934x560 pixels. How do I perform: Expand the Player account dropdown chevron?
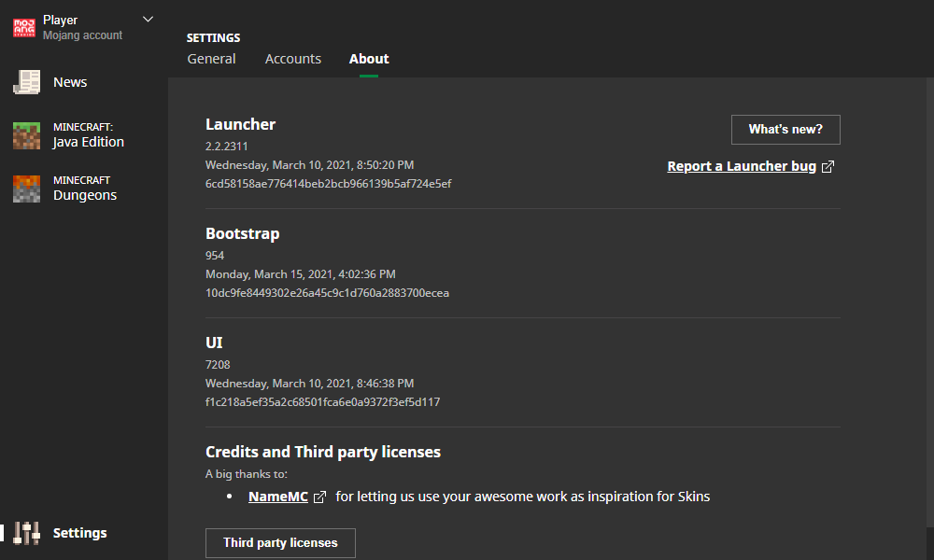[x=148, y=19]
